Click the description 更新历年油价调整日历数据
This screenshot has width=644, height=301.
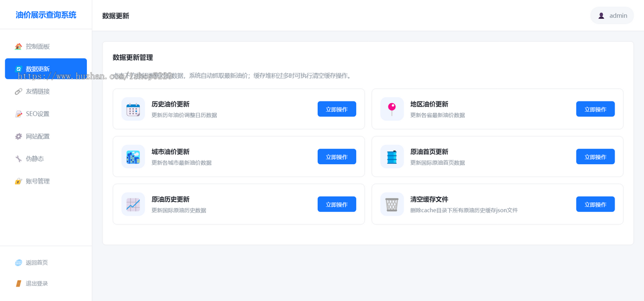pyautogui.click(x=184, y=115)
